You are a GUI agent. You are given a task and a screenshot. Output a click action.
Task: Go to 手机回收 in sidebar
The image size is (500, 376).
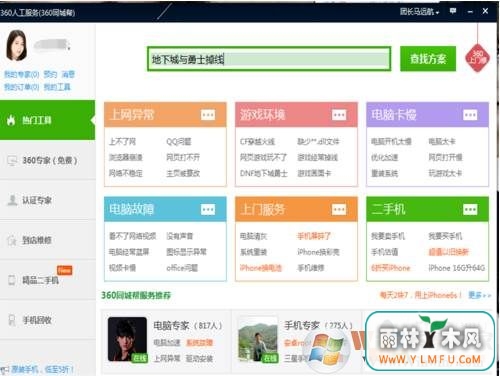click(x=47, y=320)
